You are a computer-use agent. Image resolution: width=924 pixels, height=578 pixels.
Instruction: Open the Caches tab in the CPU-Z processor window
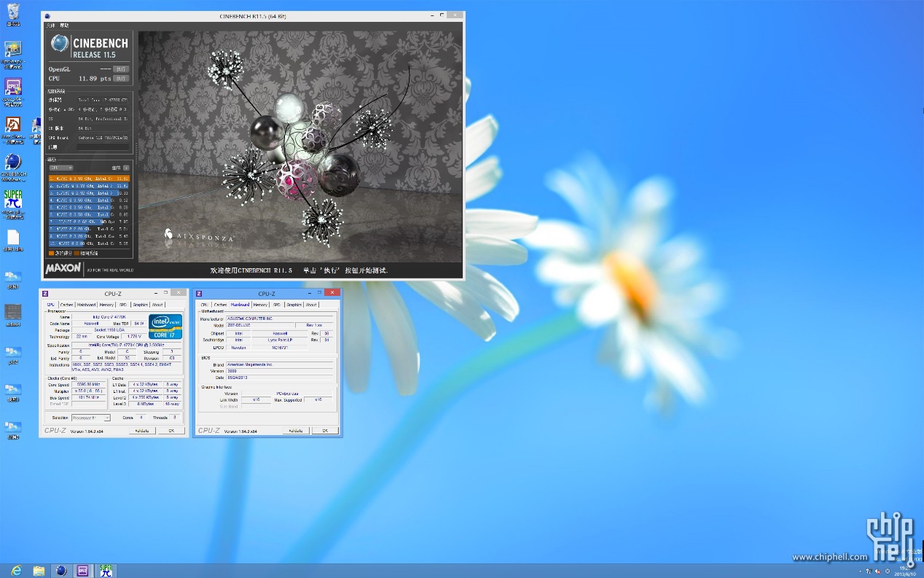66,305
